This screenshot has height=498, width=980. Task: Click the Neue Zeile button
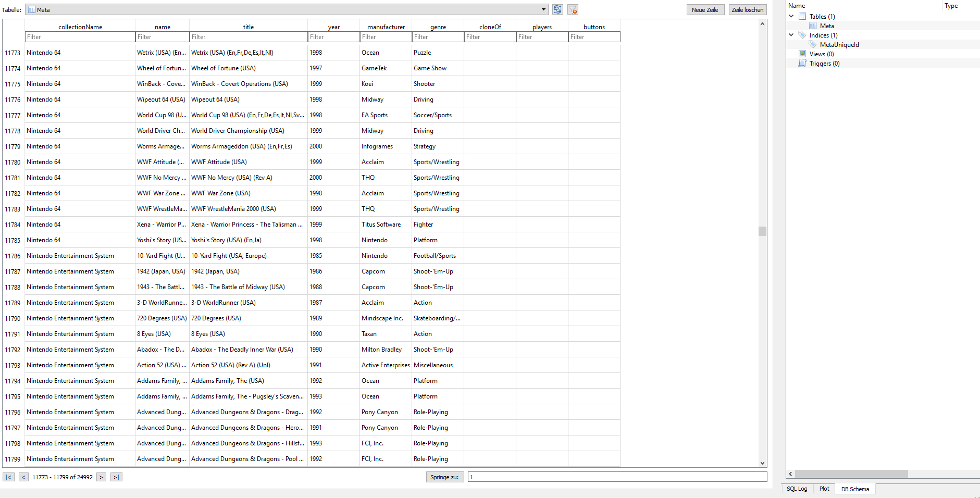pos(705,10)
